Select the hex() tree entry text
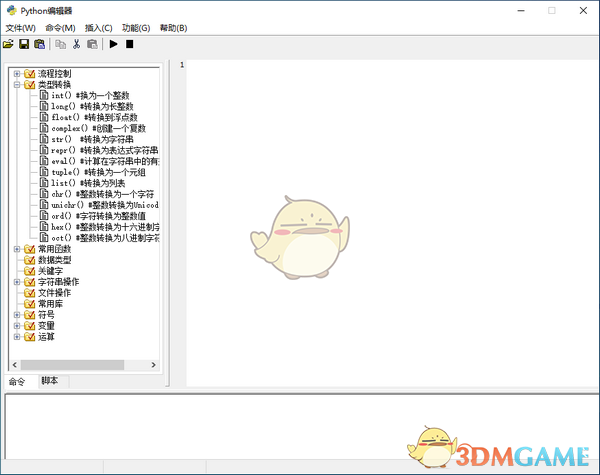This screenshot has height=475, width=600. pos(105,227)
